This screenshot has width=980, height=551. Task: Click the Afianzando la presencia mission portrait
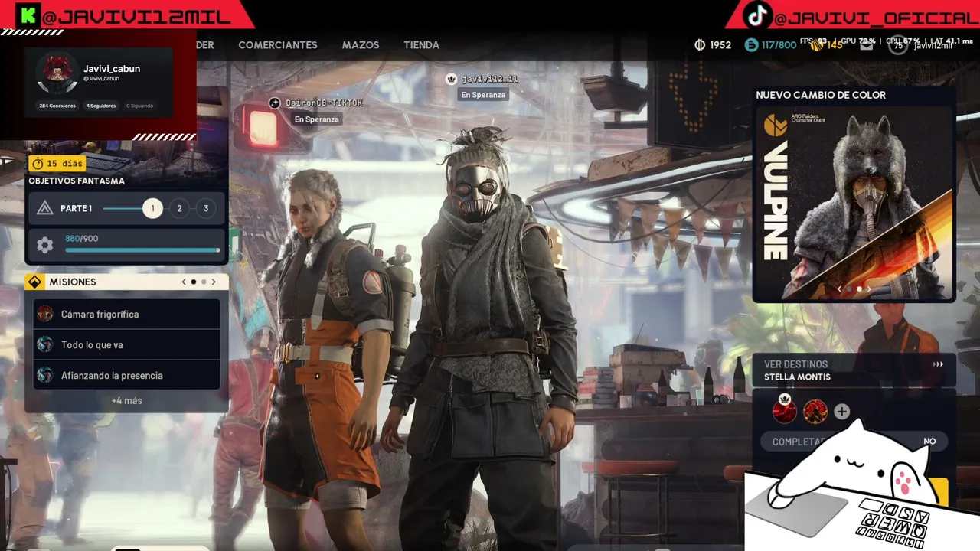(x=45, y=376)
